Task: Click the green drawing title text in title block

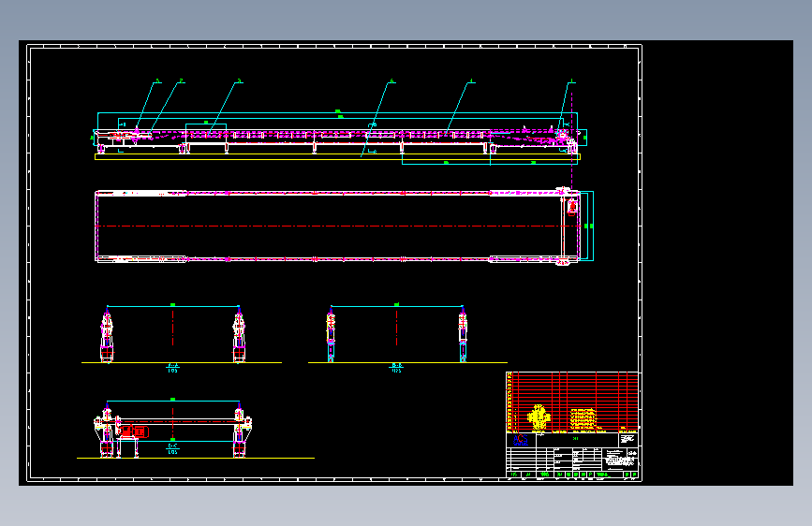Action: (x=575, y=439)
